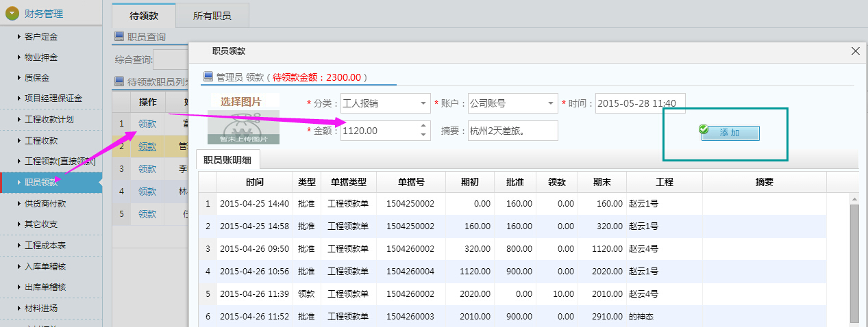This screenshot has height=327, width=868.
Task: Click 领款 link in row 1
Action: click(147, 124)
